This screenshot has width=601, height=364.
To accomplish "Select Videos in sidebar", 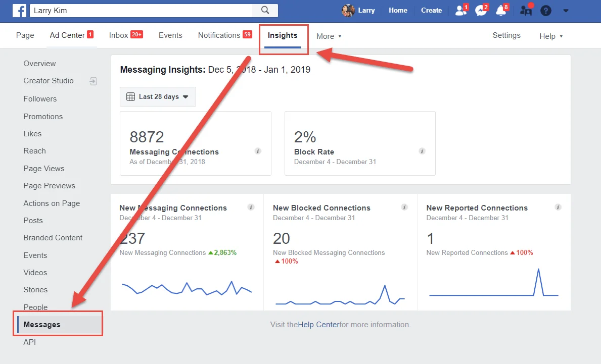I will 35,273.
